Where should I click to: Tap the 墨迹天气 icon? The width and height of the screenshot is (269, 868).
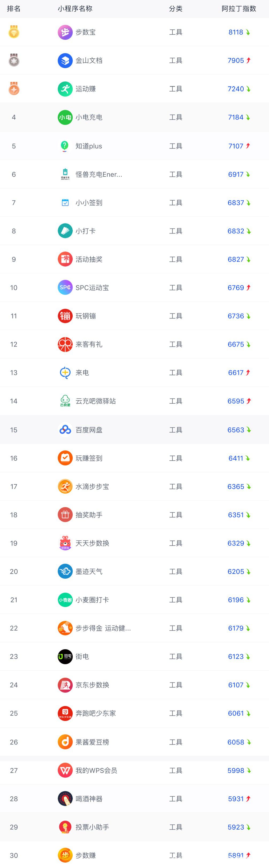click(65, 571)
